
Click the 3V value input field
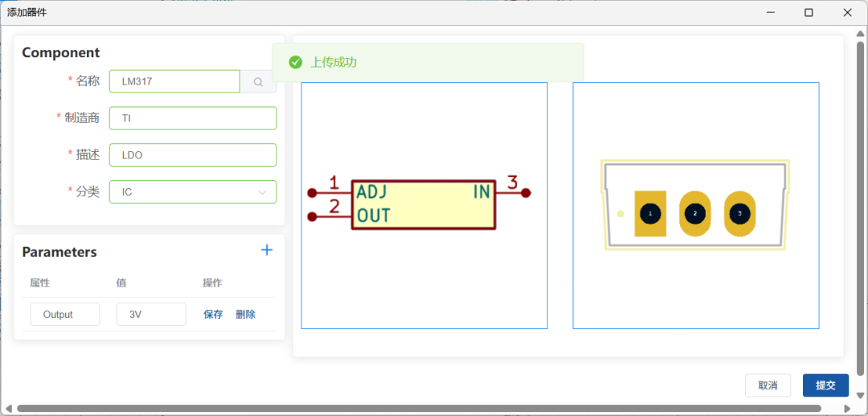(151, 314)
